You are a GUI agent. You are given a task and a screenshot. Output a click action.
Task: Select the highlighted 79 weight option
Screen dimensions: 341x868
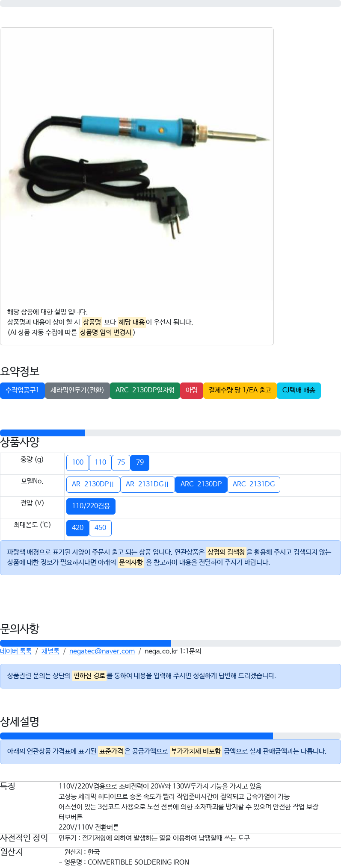(140, 462)
